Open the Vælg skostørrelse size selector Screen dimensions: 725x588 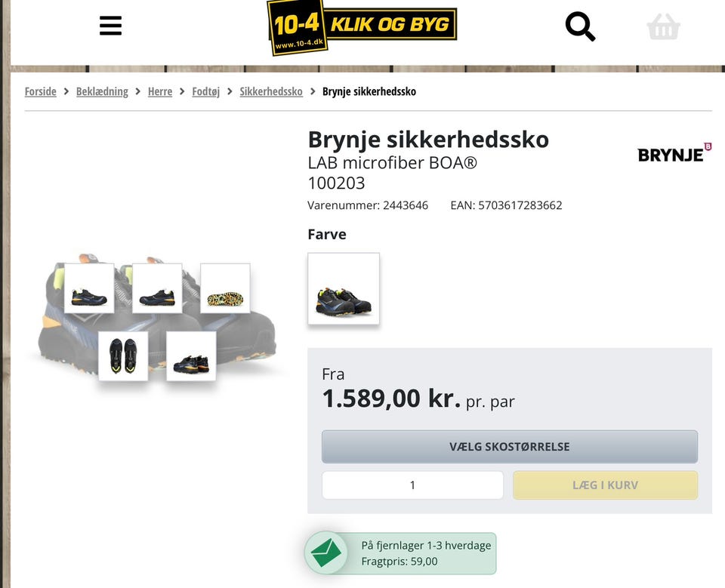click(x=510, y=447)
